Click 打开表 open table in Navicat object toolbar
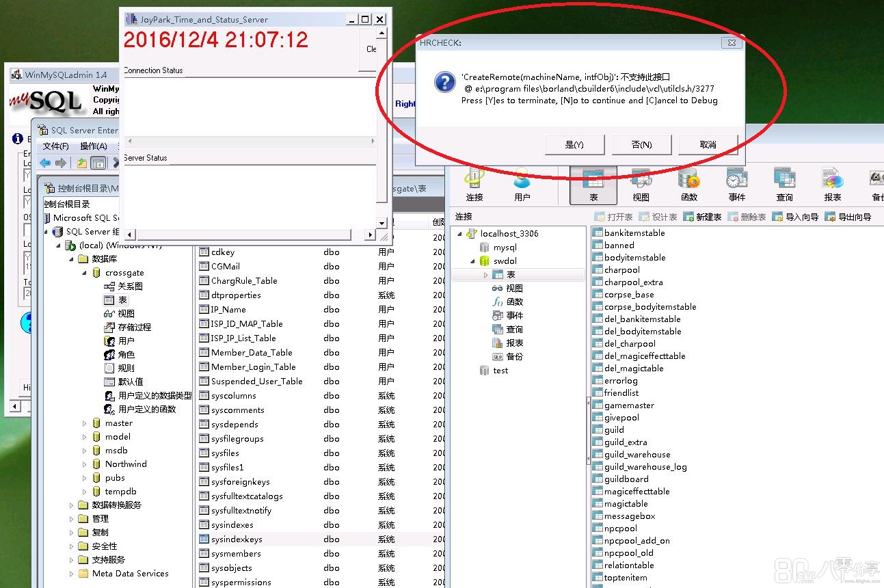Viewport: 884px width, 588px height. [613, 217]
